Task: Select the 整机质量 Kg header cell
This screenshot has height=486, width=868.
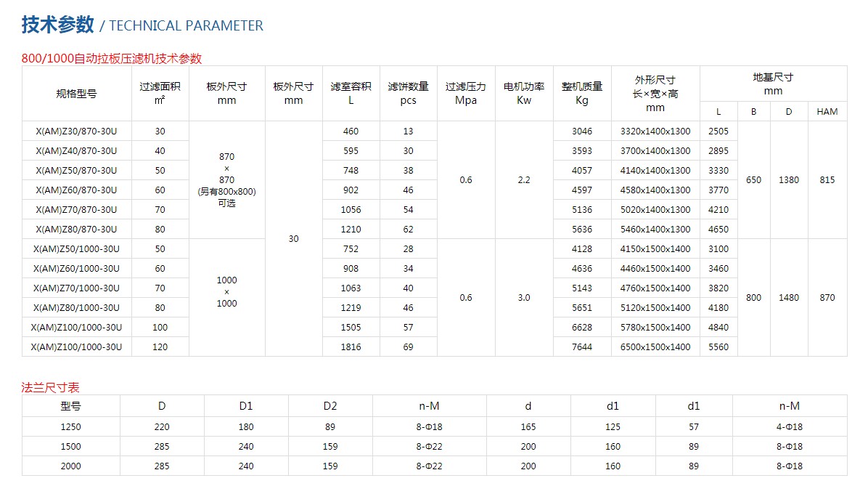Action: (582, 93)
